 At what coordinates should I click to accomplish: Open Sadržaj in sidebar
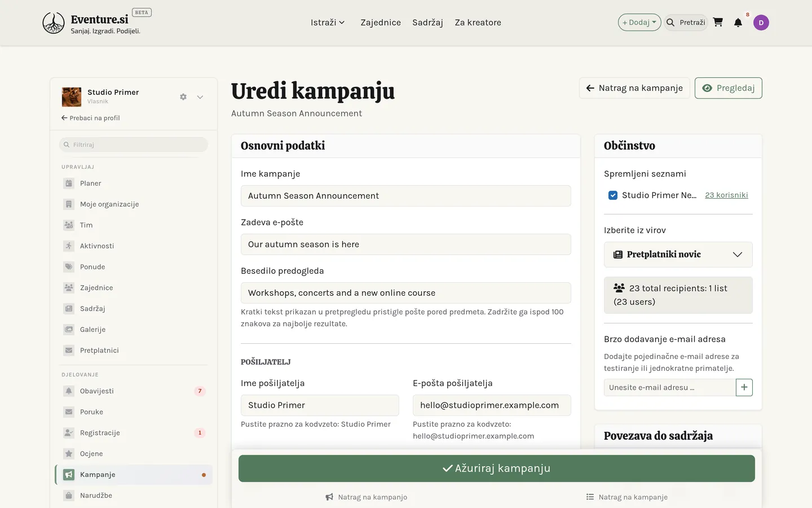pyautogui.click(x=134, y=309)
